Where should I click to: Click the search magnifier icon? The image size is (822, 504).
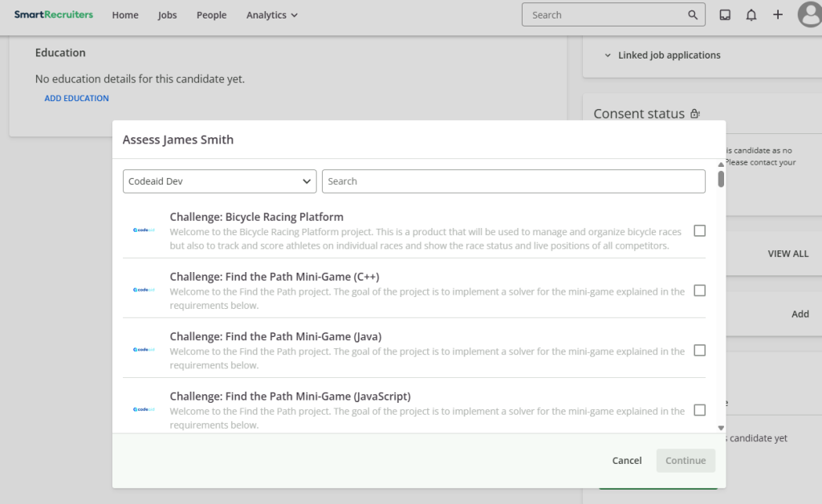tap(693, 14)
